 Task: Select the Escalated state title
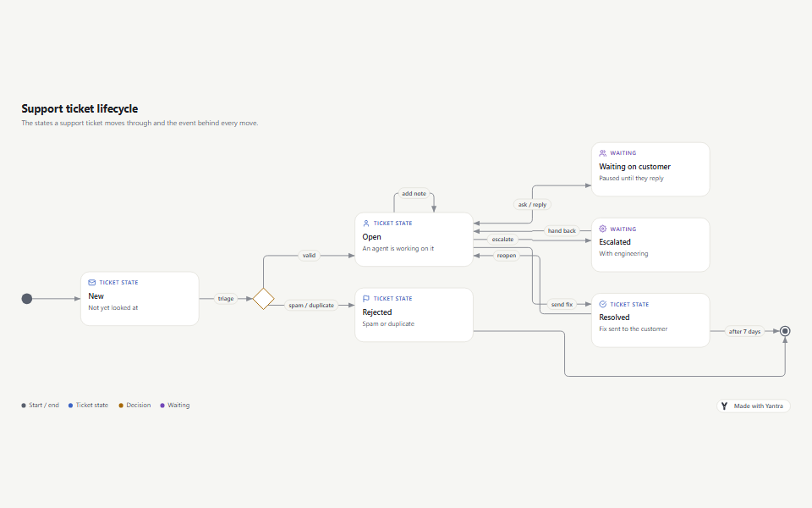point(615,242)
